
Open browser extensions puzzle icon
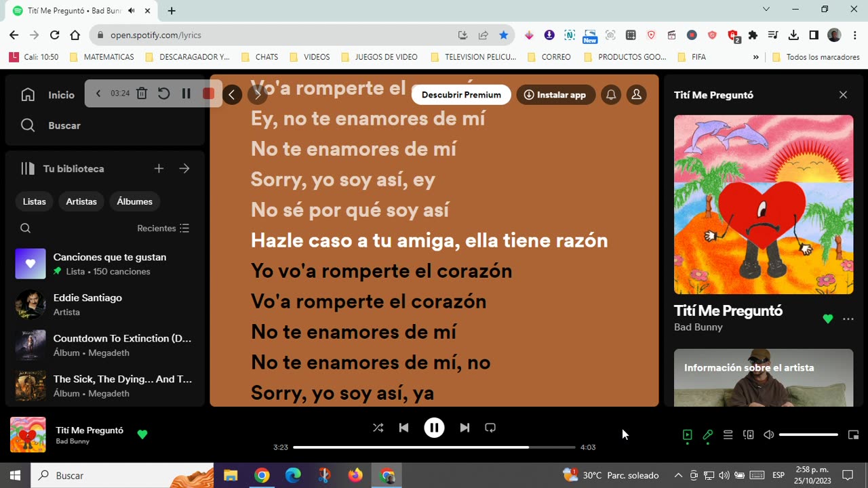(x=753, y=35)
